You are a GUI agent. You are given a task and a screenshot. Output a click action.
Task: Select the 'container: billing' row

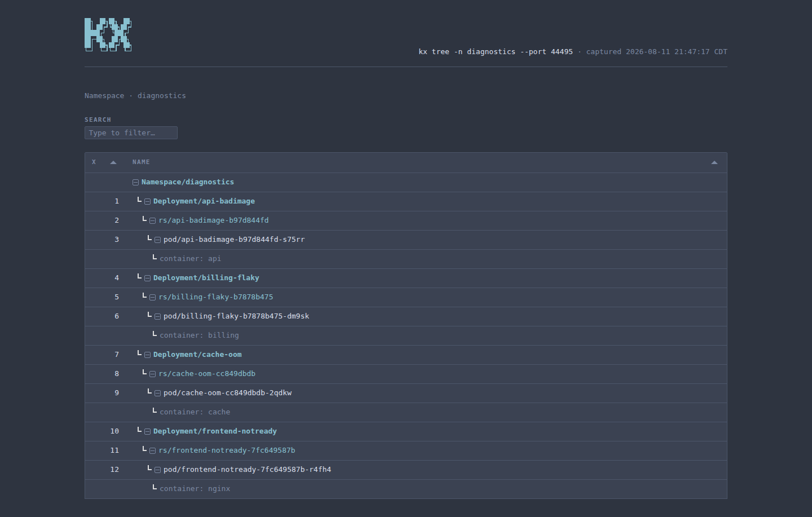[x=405, y=335]
